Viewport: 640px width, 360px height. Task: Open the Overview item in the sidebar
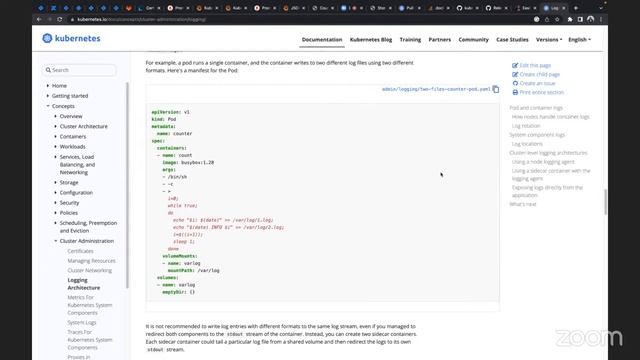(71, 116)
